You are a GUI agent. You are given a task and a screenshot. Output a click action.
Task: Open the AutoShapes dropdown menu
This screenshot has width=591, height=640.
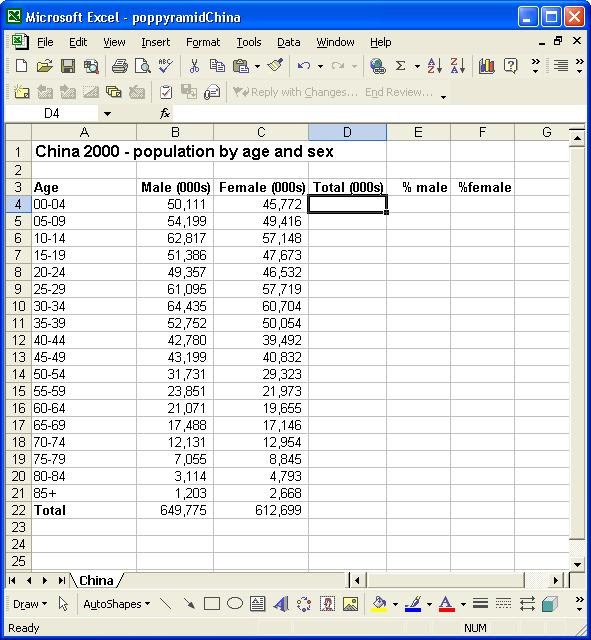tap(116, 604)
